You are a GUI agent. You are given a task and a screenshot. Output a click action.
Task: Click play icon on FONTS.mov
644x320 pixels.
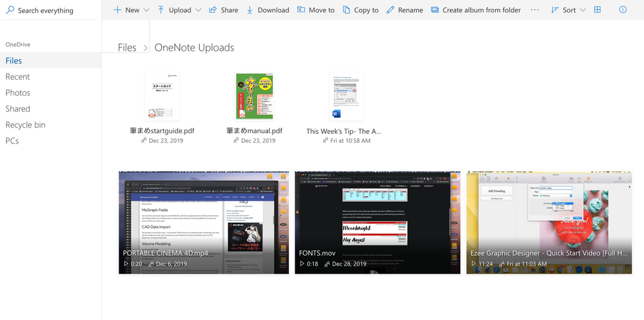coord(302,264)
